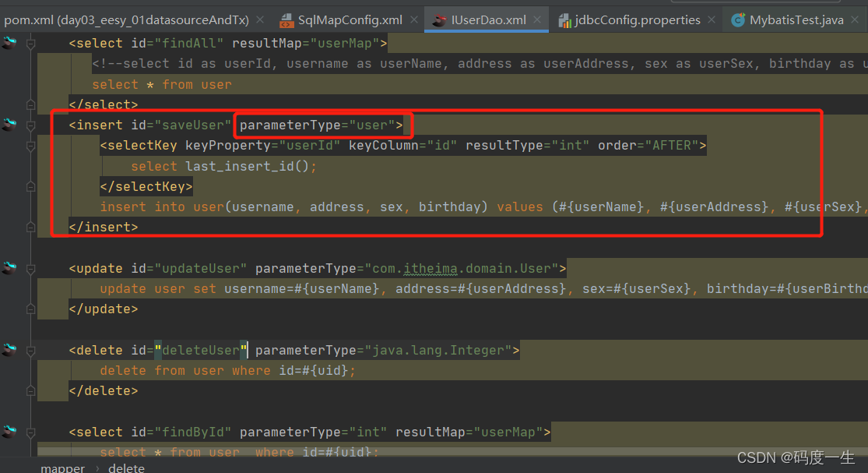The image size is (868, 473).
Task: Click order="AFTER" attribute
Action: click(648, 146)
